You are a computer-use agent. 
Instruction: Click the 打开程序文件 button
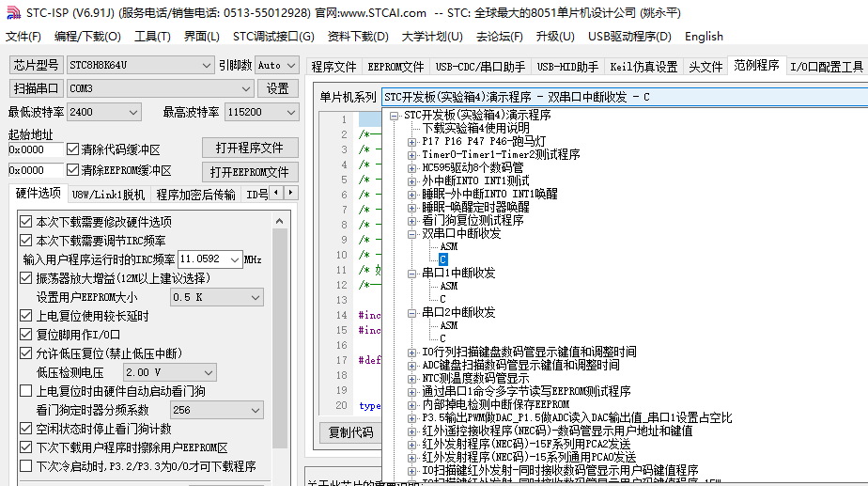(250, 148)
